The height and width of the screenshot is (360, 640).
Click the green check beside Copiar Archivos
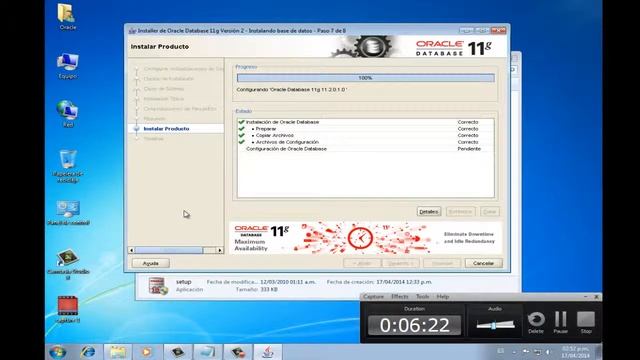click(x=241, y=135)
